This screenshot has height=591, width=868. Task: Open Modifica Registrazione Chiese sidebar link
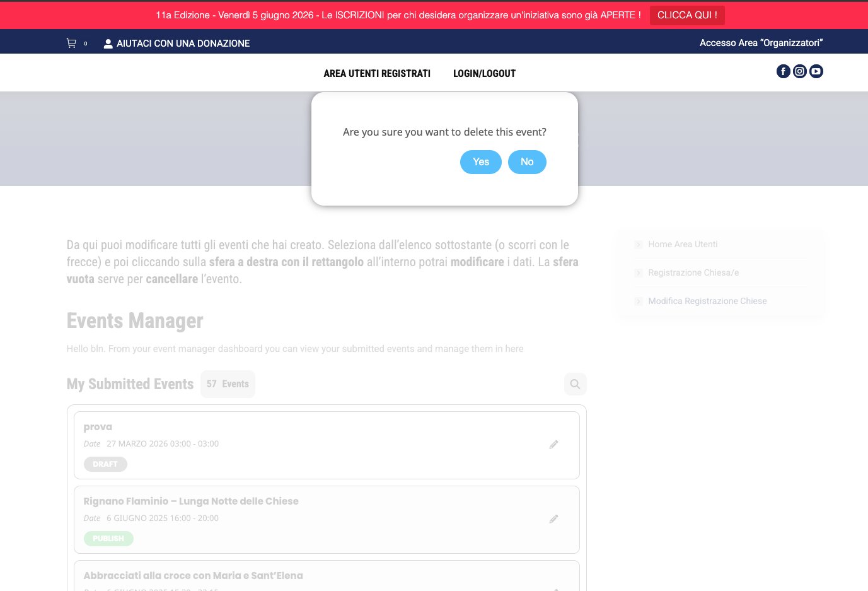pyautogui.click(x=707, y=301)
